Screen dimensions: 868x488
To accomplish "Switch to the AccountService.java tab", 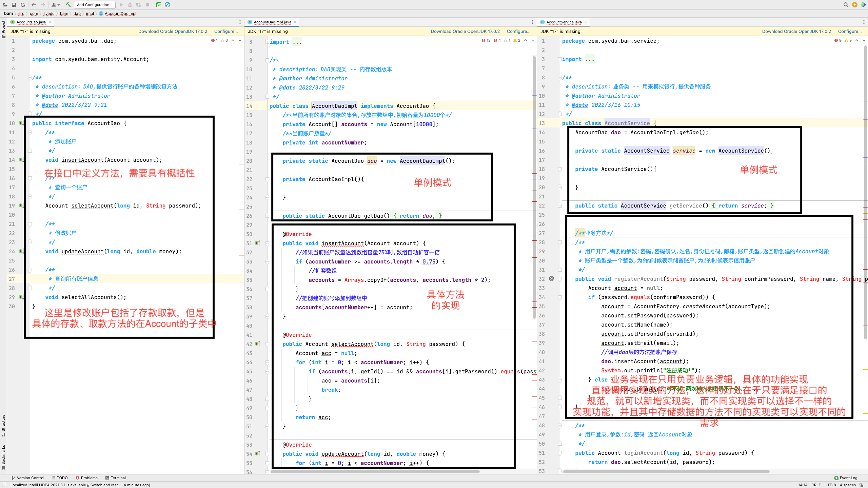I will (564, 22).
